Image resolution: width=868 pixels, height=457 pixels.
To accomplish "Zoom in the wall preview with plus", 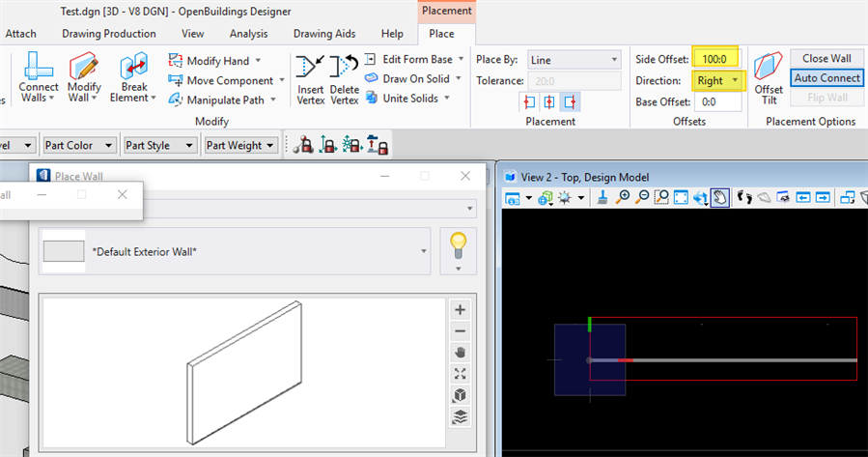I will tap(460, 309).
